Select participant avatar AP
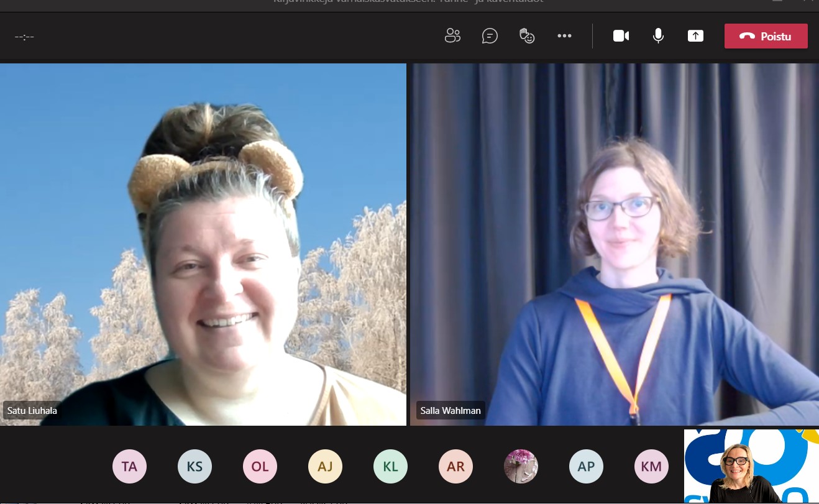This screenshot has height=504, width=819. click(586, 466)
